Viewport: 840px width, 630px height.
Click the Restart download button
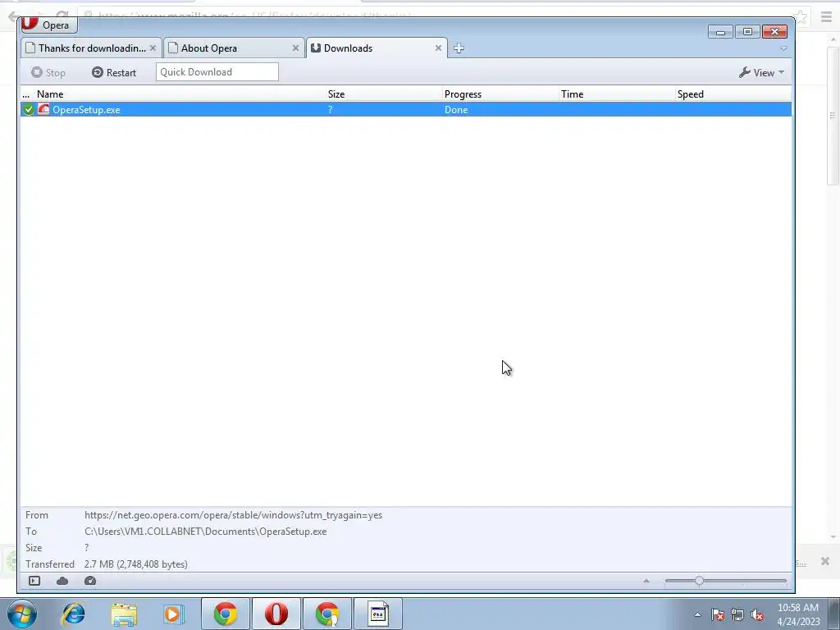click(113, 72)
